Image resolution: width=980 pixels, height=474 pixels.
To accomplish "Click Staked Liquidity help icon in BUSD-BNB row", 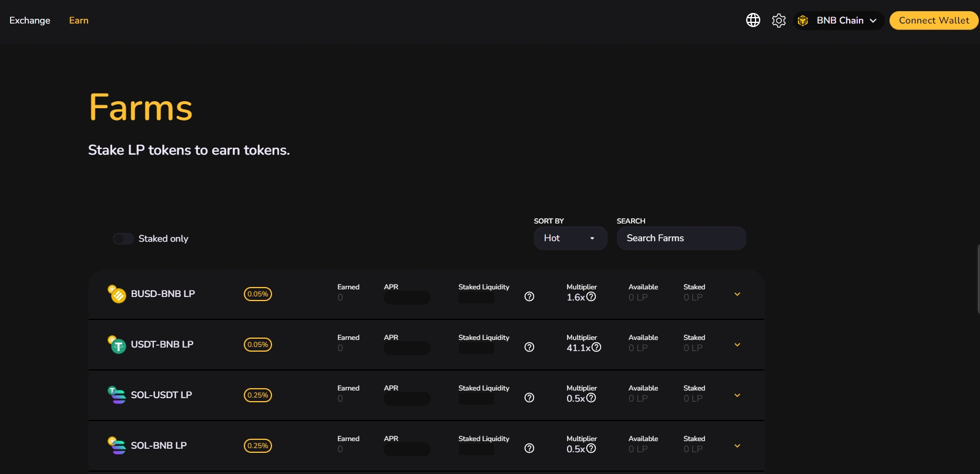I will pyautogui.click(x=529, y=297).
